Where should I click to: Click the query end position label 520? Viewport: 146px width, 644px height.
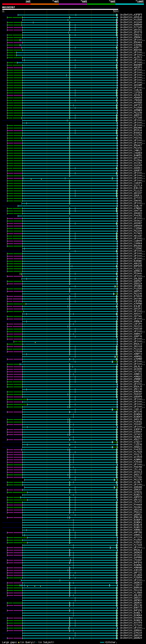tap(115, 11)
